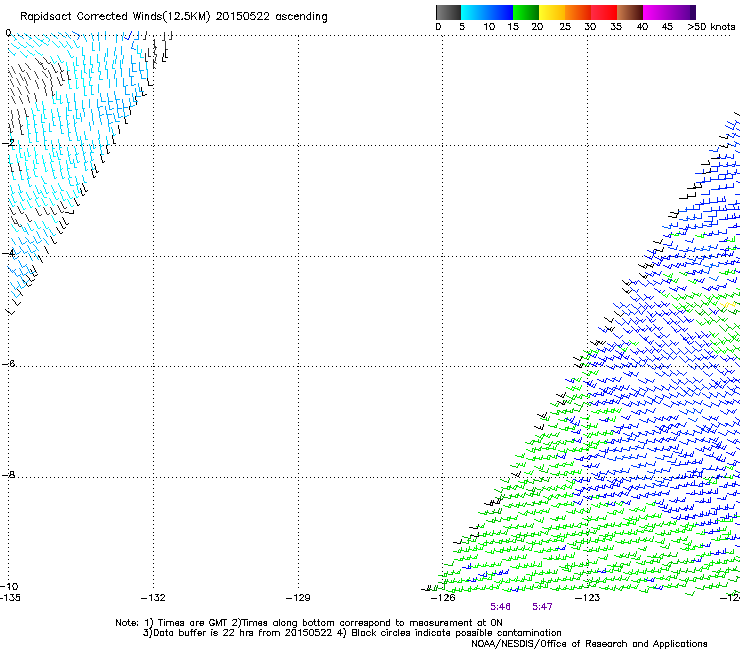The height and width of the screenshot is (650, 740).
Task: Click the single yellow wind barb near -4.9 latitude
Action: click(729, 305)
